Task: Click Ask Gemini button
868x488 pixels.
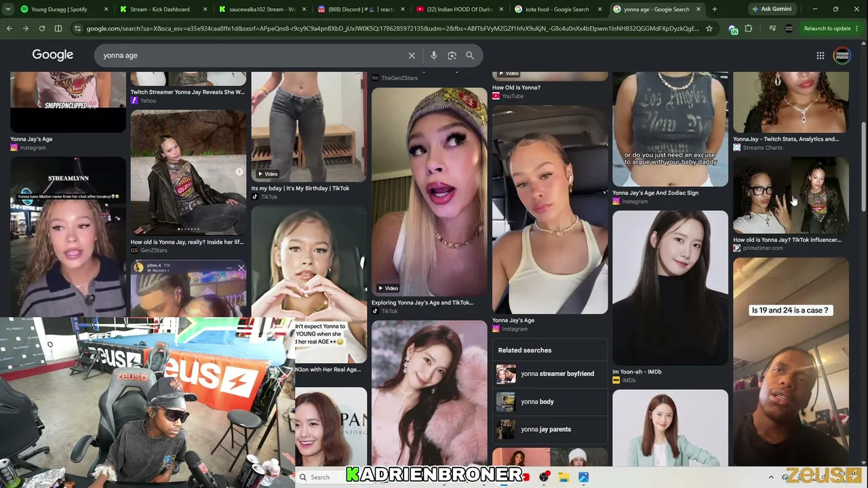Action: coord(771,9)
